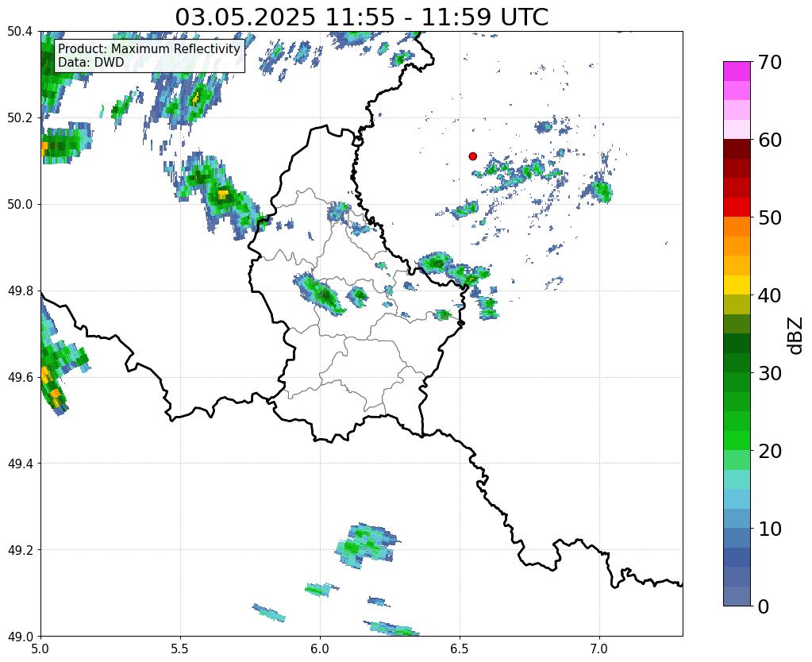Click latitude axis label 50.4
The image size is (812, 662).
tap(20, 32)
